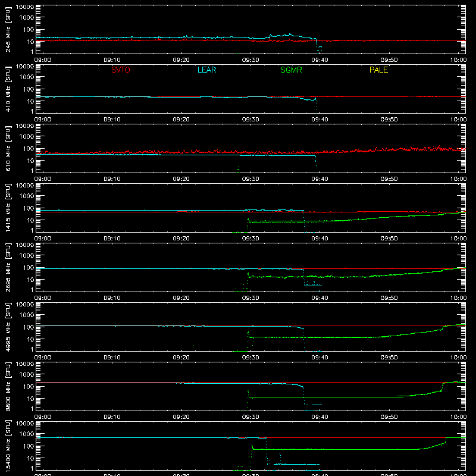Click the 10000 y-axis value on the 8800 MHz plot
476x476 pixels.
tap(25, 364)
